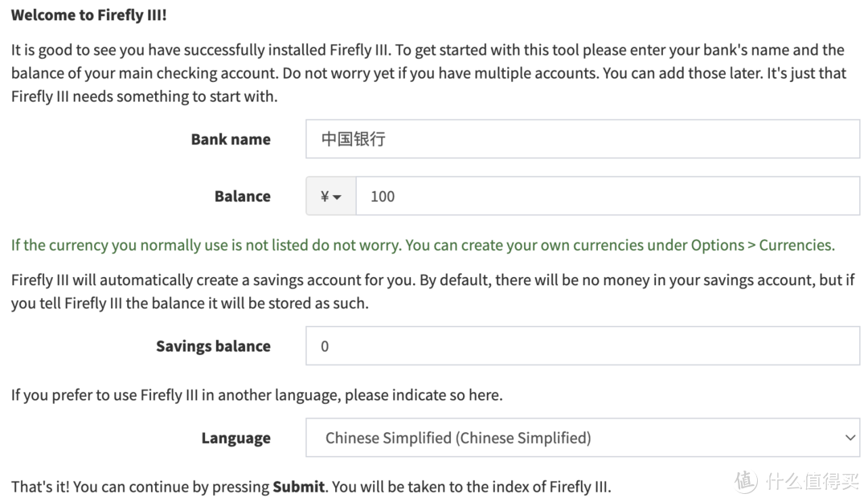
Task: Click the bold "Submit" word in the last sentence
Action: click(298, 487)
